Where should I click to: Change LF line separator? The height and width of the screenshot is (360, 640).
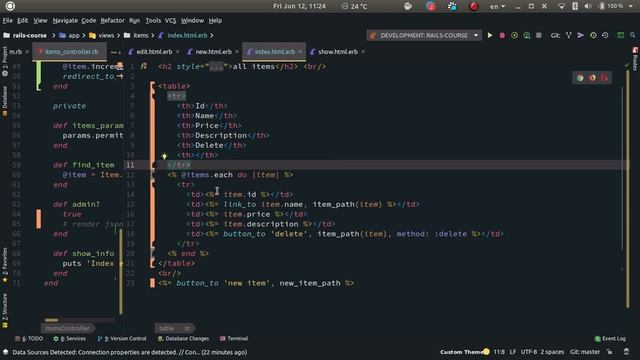tap(513, 352)
